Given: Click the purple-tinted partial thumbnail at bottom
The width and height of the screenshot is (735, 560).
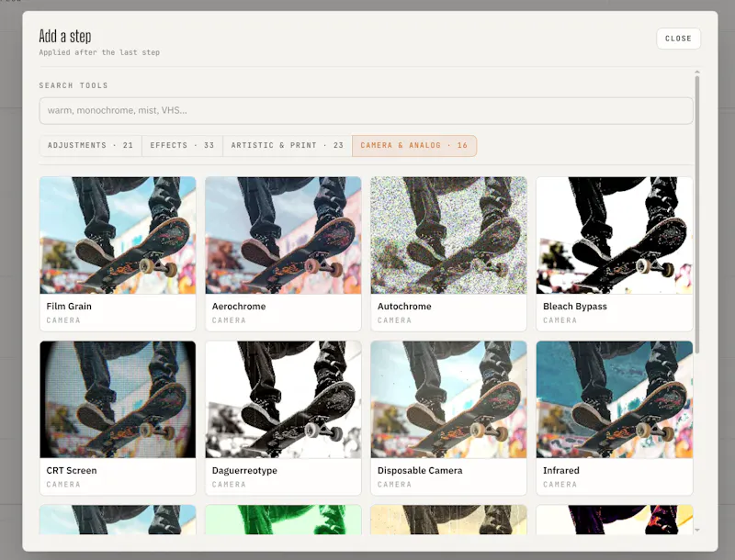Looking at the screenshot, I should tap(614, 520).
